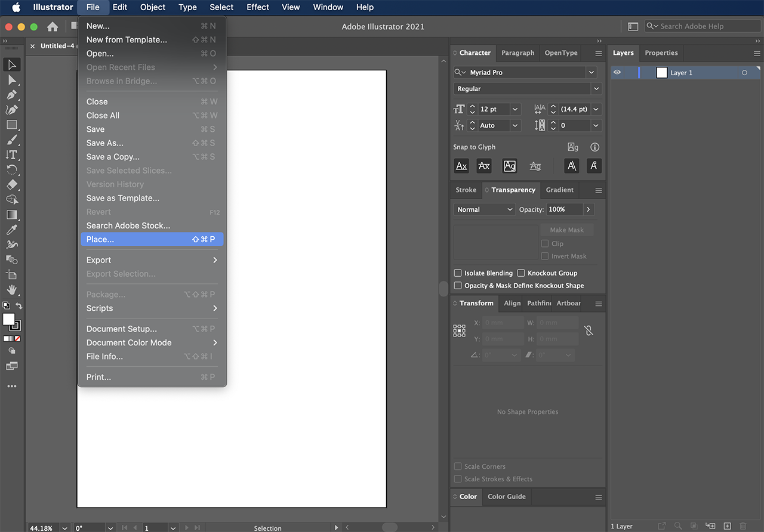Select the Type tool
The width and height of the screenshot is (764, 532).
12,154
